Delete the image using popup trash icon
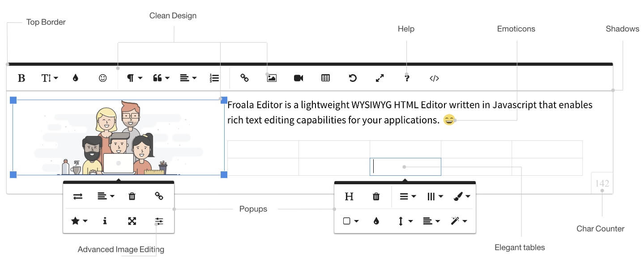This screenshot has width=644, height=271. pos(132,196)
